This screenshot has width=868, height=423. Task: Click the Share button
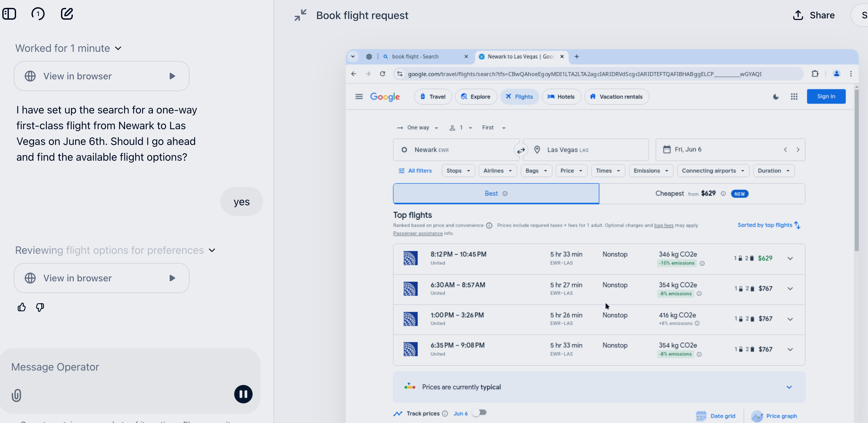(814, 15)
